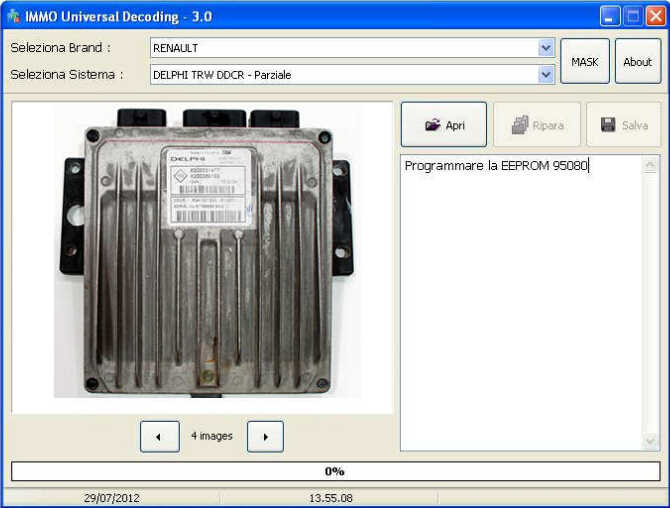Click the 0% progress bar

(335, 471)
